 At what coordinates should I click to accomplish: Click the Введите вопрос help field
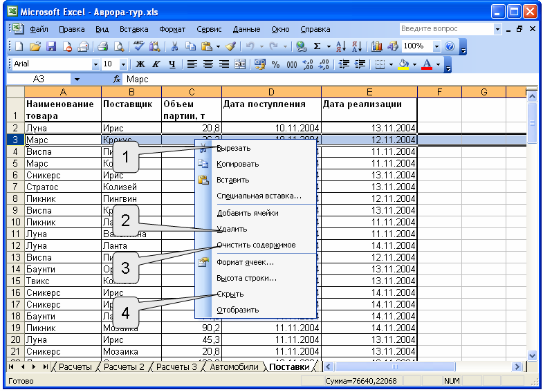click(x=446, y=29)
